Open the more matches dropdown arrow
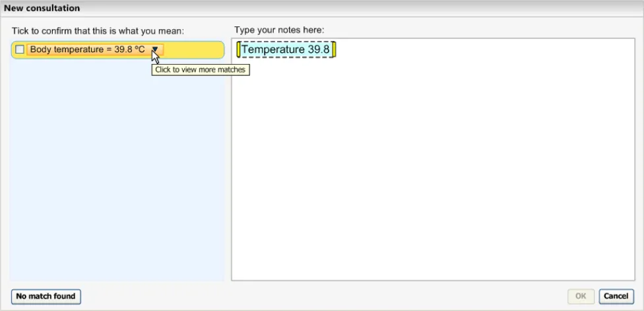The height and width of the screenshot is (311, 644). (155, 50)
